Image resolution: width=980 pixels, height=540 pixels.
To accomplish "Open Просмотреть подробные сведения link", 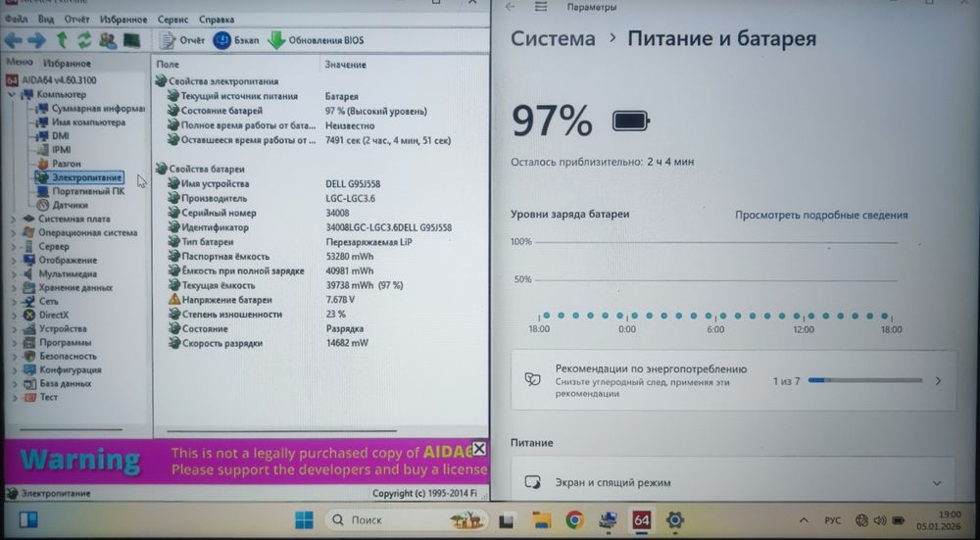I will 821,215.
